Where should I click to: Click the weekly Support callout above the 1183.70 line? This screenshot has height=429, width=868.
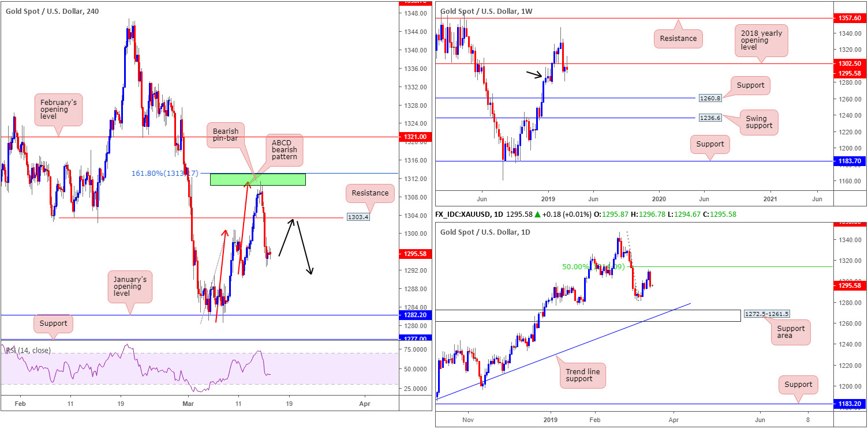click(710, 144)
